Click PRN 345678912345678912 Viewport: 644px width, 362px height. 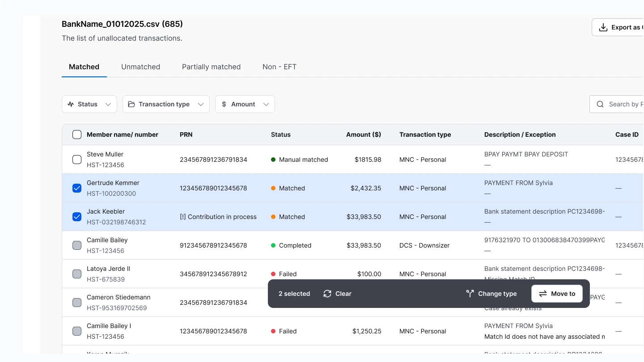tap(213, 274)
